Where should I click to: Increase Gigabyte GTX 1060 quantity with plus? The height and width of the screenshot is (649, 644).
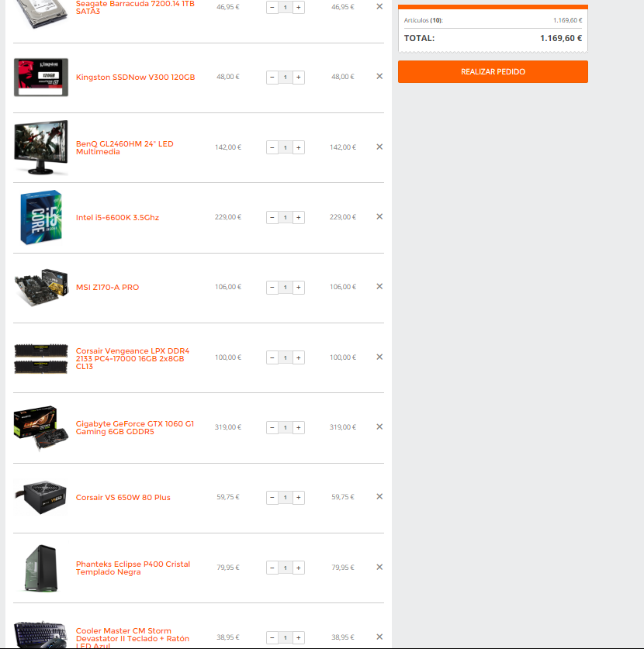pos(299,427)
